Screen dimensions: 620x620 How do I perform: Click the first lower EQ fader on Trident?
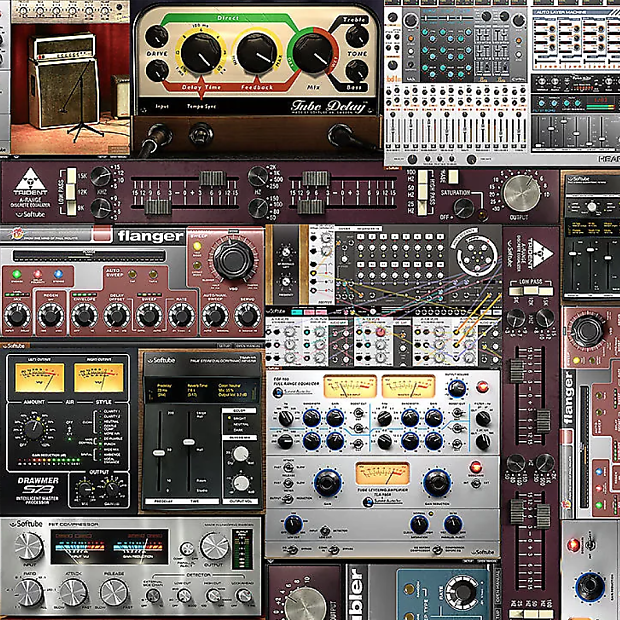tap(158, 207)
